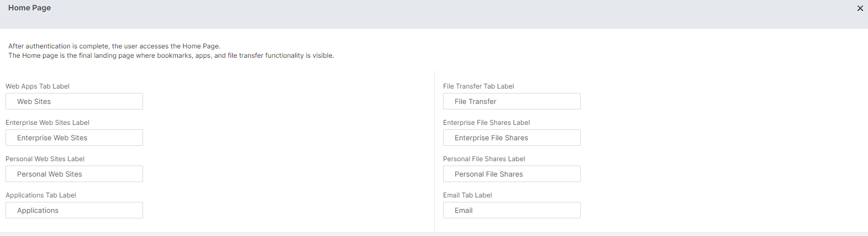Select the Personal File Shares input

coord(512,174)
